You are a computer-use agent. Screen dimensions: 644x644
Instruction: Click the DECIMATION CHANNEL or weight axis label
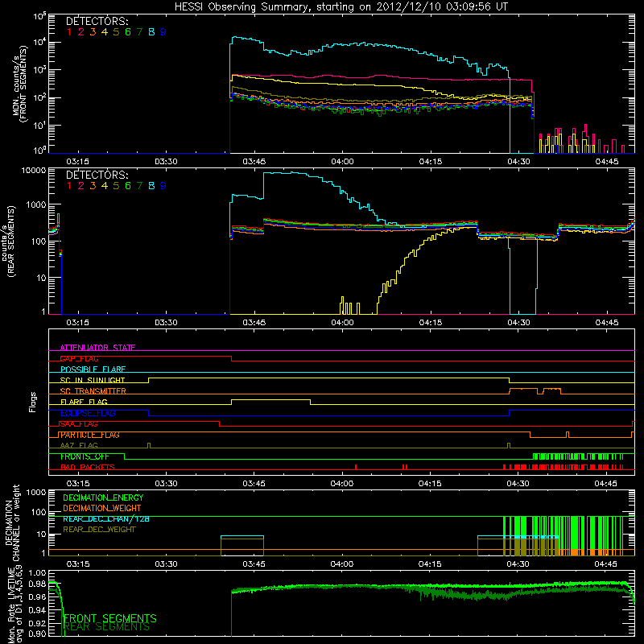(12, 522)
